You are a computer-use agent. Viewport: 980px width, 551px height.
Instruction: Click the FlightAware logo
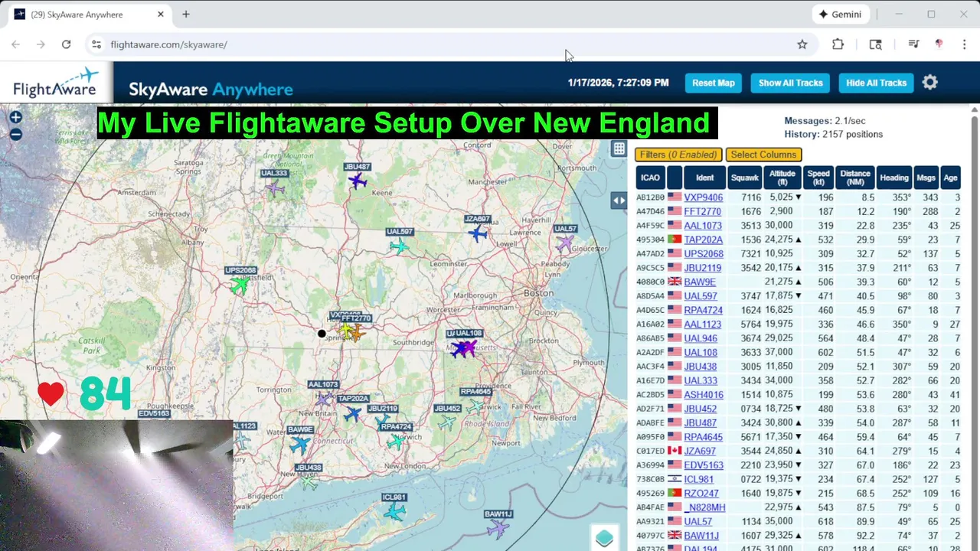pyautogui.click(x=57, y=83)
